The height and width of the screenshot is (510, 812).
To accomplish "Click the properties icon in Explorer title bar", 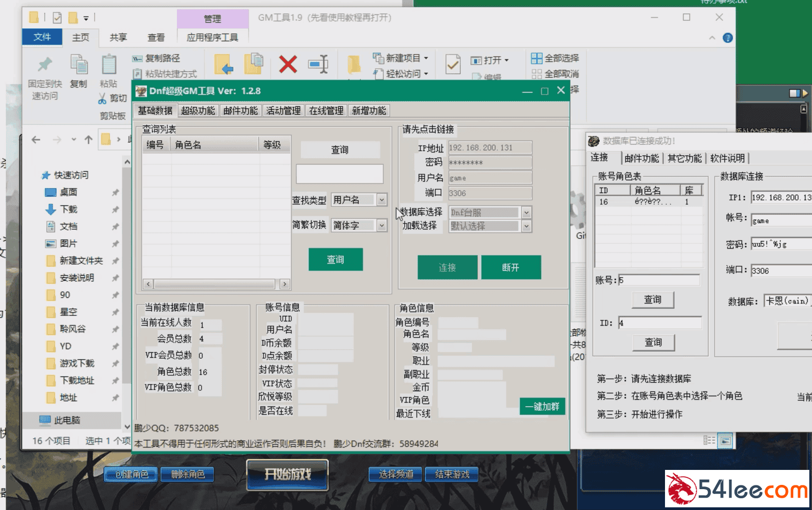I will [x=57, y=18].
